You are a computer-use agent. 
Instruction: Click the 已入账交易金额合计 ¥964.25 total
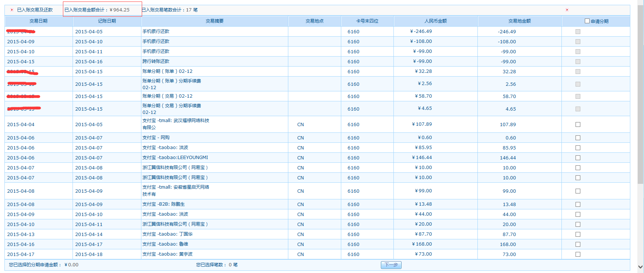97,10
